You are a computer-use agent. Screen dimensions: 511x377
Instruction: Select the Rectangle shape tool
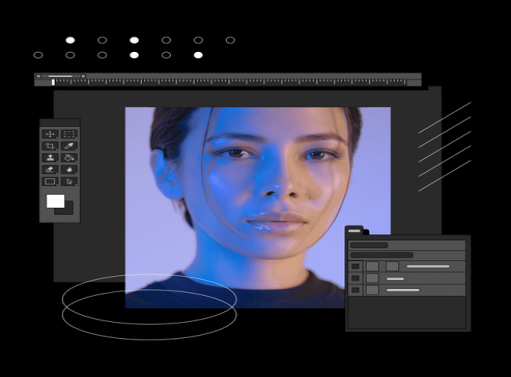(50, 182)
